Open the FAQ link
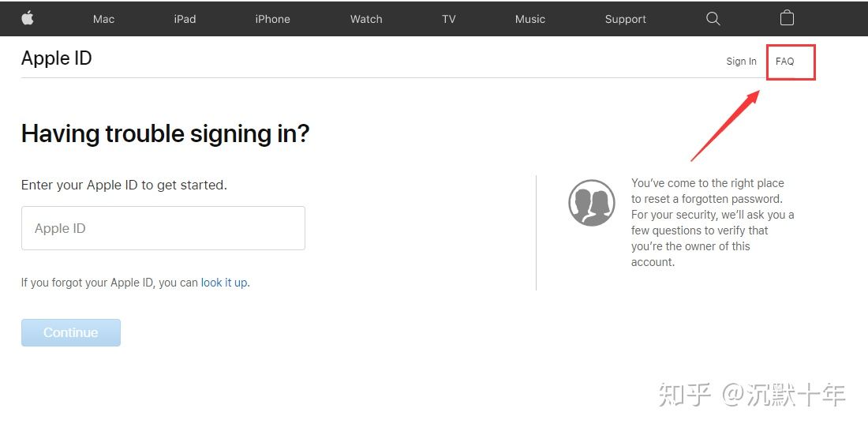This screenshot has width=868, height=431. coord(784,62)
